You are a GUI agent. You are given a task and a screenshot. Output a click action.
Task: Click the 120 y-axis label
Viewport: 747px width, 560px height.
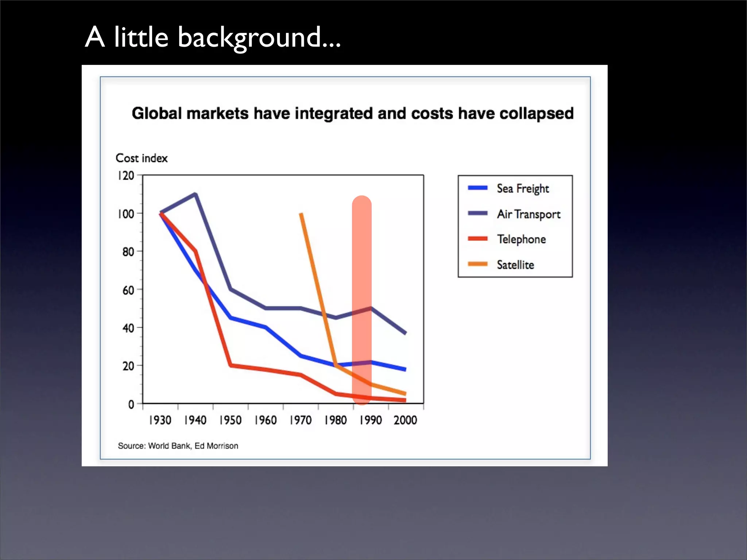click(x=126, y=176)
